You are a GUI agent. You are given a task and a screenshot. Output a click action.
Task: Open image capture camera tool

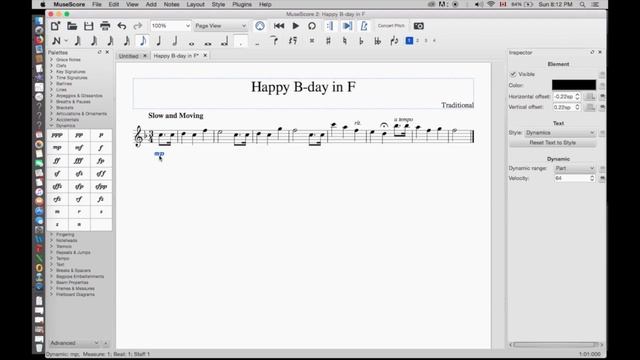pyautogui.click(x=418, y=26)
